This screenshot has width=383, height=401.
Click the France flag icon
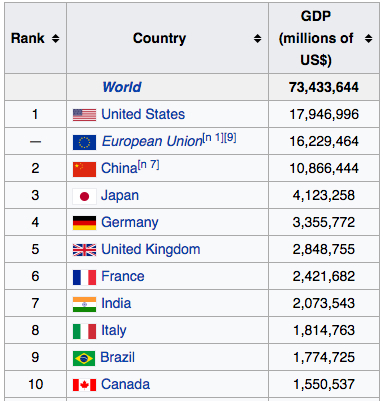tap(84, 277)
